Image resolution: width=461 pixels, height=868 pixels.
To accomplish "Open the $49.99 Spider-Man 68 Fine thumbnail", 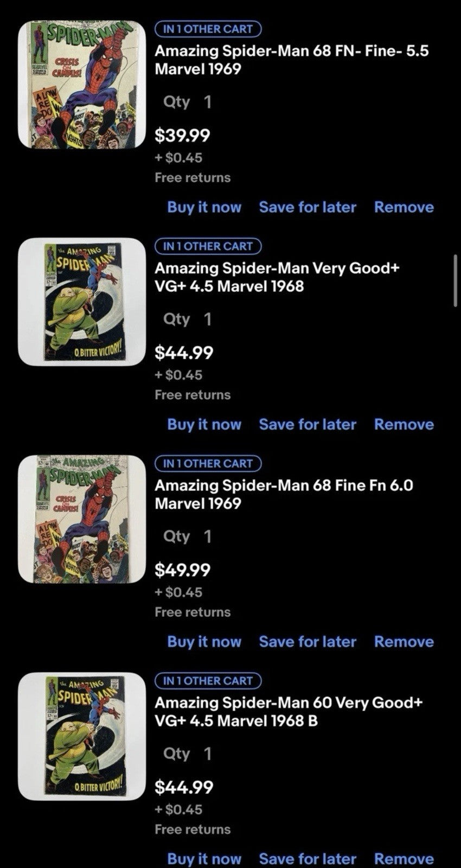I will point(82,519).
